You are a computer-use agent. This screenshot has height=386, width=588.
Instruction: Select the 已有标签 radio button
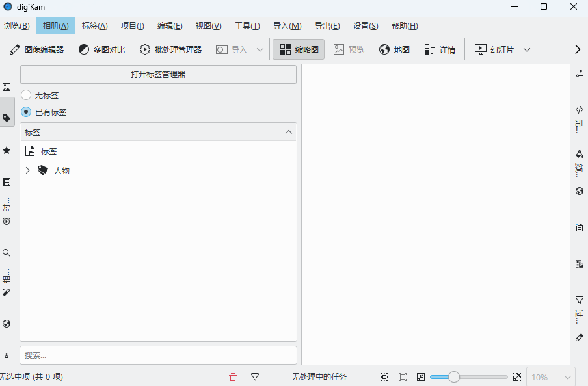tap(26, 112)
